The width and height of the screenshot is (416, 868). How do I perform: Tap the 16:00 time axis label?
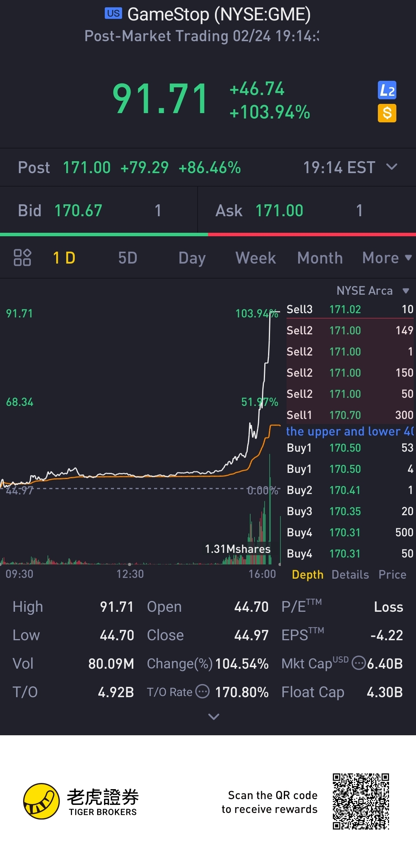[x=262, y=574]
